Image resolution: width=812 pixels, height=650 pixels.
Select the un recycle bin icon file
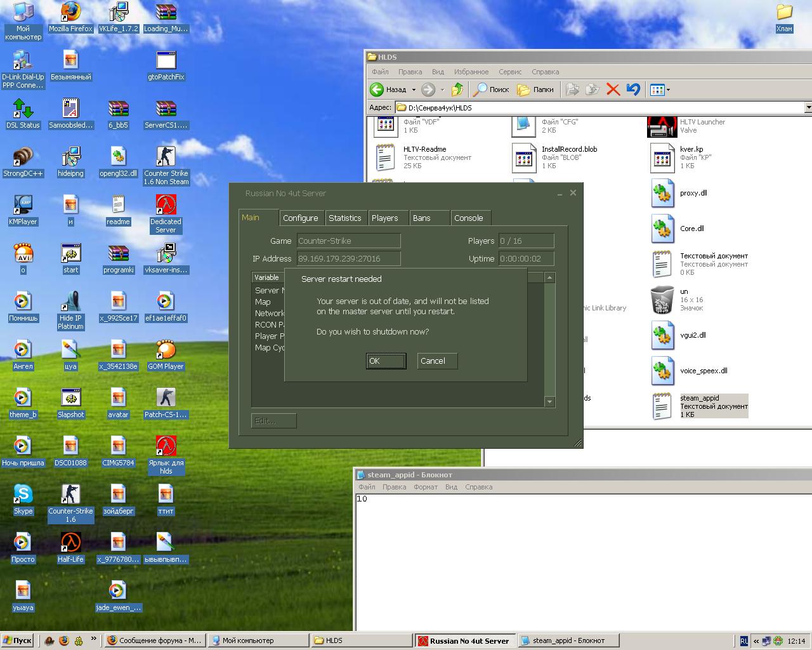[662, 300]
